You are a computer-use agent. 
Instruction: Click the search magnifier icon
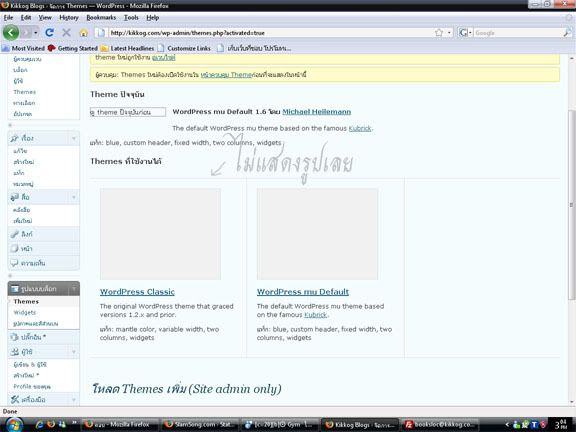pos(567,33)
